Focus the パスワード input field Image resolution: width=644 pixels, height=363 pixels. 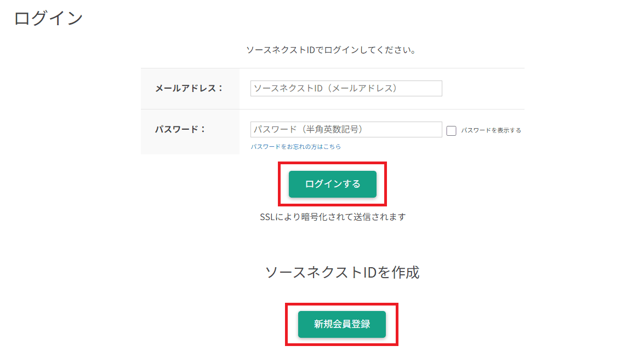pyautogui.click(x=346, y=129)
